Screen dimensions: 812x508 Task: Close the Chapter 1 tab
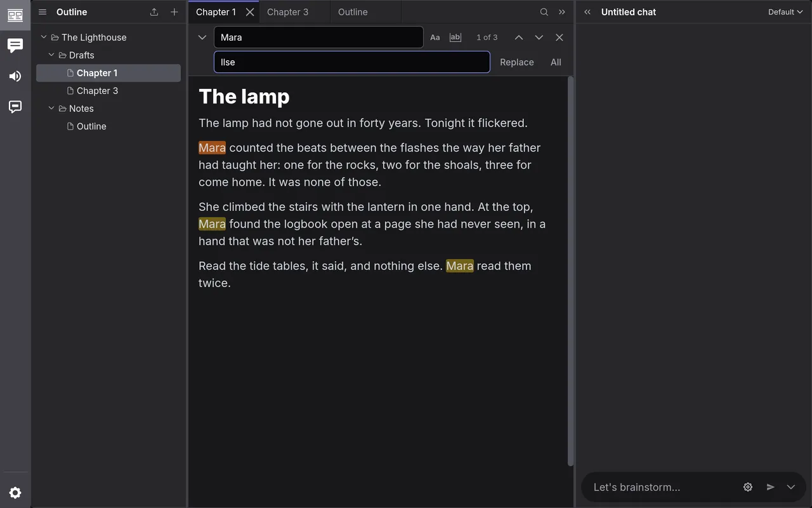click(x=250, y=12)
